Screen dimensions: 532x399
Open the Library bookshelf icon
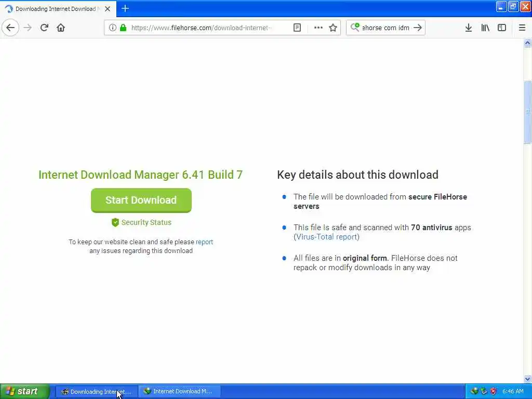pos(485,28)
